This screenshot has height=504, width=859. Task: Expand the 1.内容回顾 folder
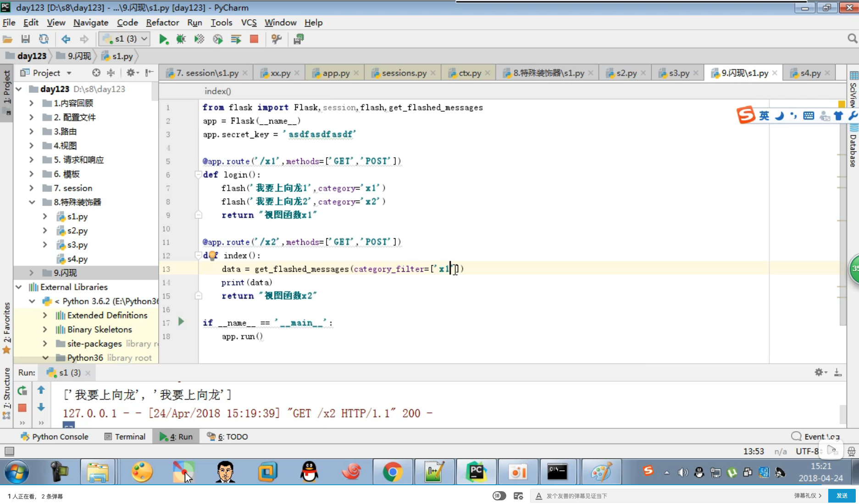[31, 103]
